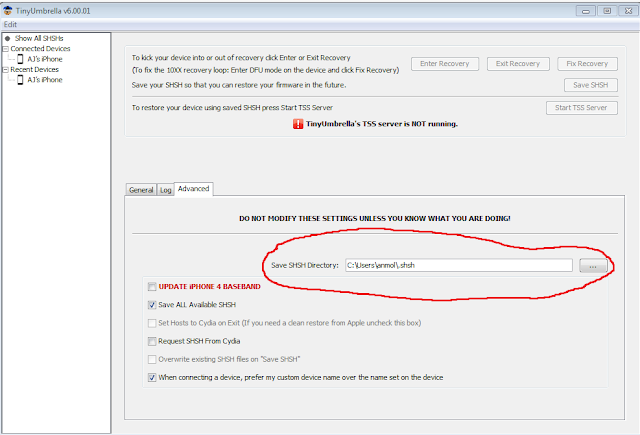Select the Advanced tab

[193, 189]
